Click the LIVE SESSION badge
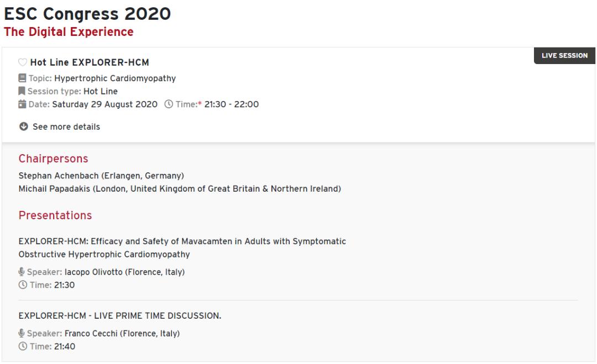The width and height of the screenshot is (597, 364). click(x=564, y=56)
